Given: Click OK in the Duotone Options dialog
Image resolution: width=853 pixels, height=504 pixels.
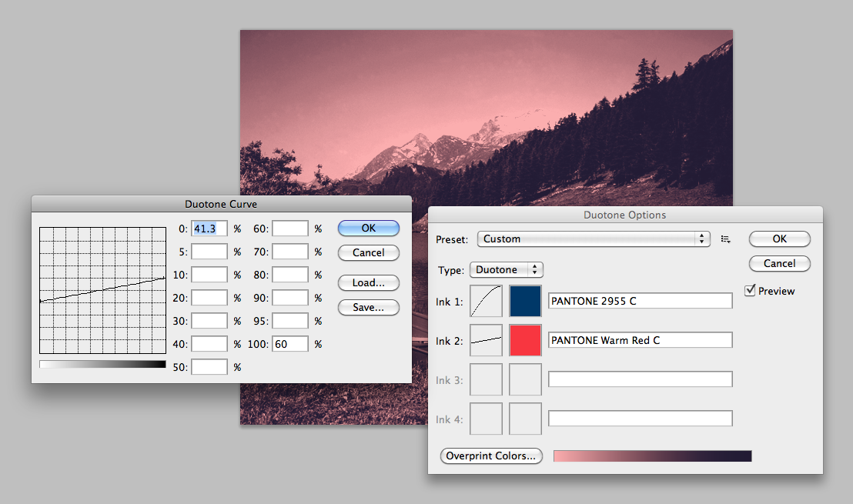Looking at the screenshot, I should (779, 239).
